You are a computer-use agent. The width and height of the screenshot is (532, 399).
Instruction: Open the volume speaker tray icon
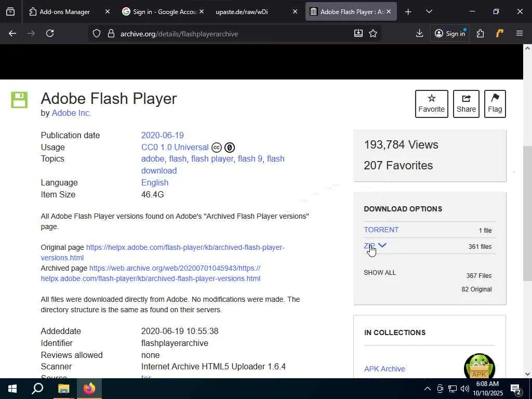[x=464, y=389]
